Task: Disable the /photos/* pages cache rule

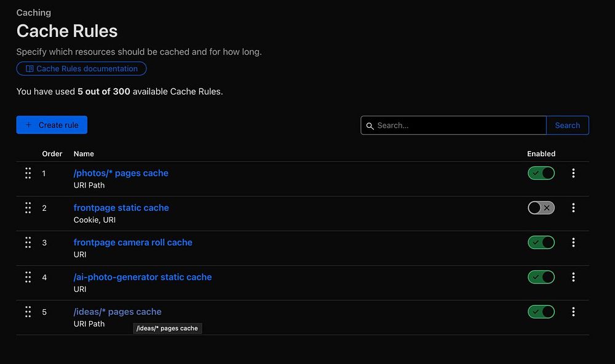Action: [x=541, y=173]
